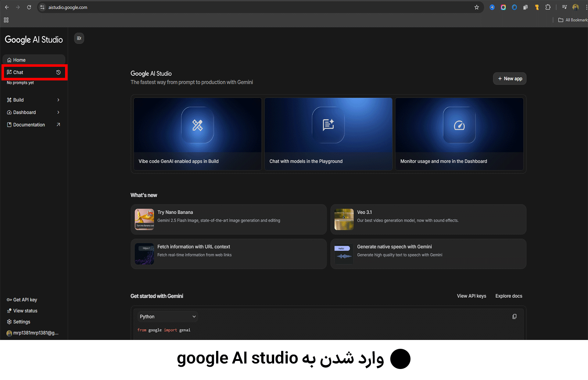Open Chat in the sidebar

pyautogui.click(x=18, y=72)
